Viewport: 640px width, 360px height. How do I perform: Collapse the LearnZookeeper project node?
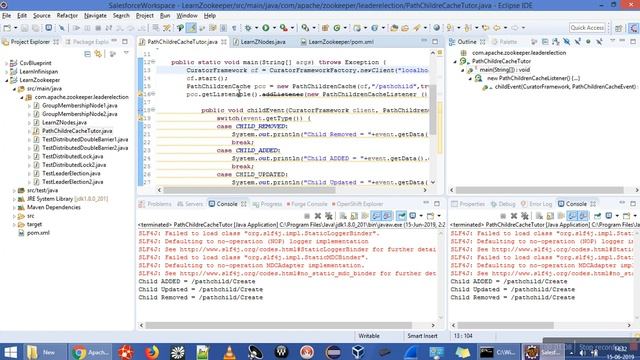coord(7,80)
